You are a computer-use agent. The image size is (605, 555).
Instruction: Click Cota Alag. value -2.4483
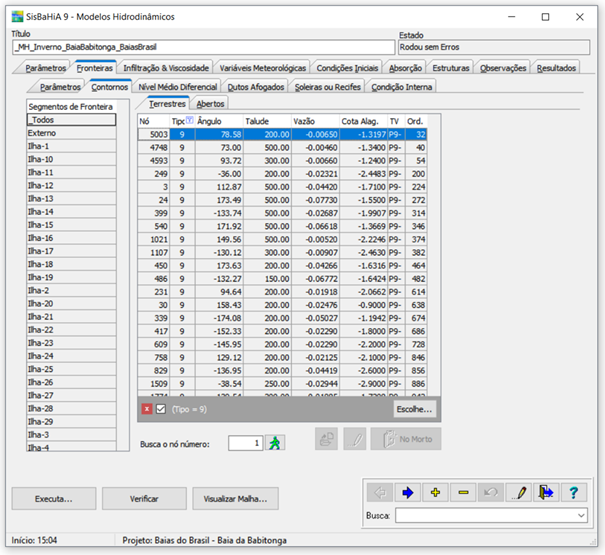[x=363, y=174]
